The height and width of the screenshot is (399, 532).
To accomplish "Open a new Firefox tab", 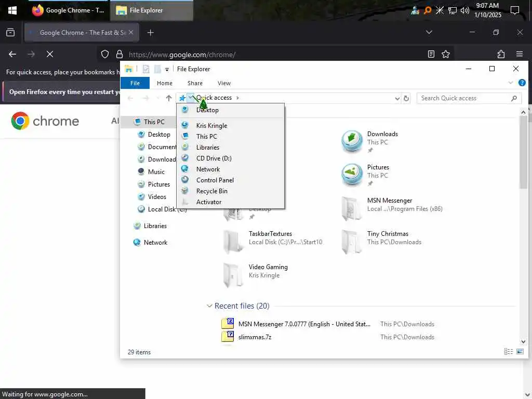I will [x=151, y=33].
